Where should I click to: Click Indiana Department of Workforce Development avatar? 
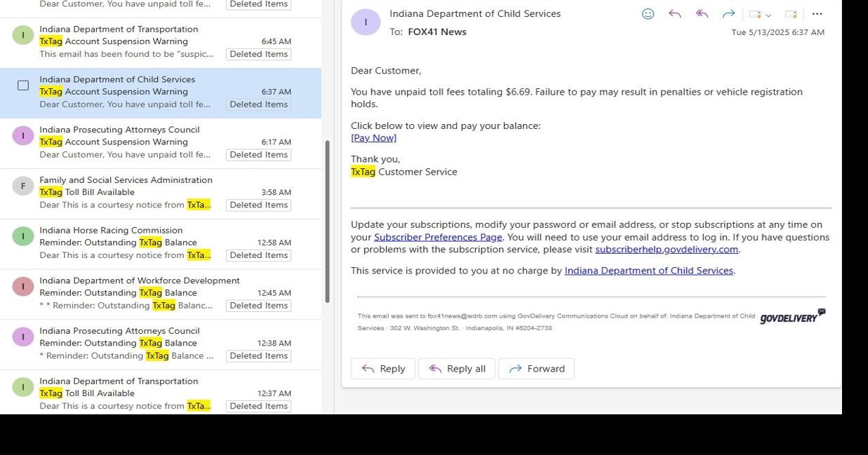coord(23,286)
